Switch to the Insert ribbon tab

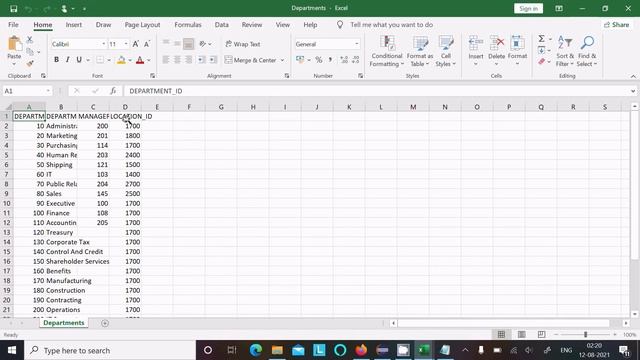point(73,24)
